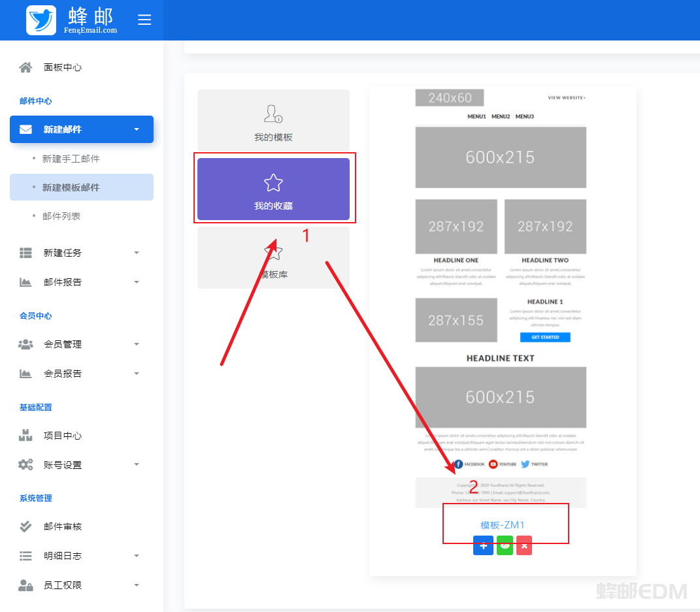Click the 基础配置 section heading
The height and width of the screenshot is (612, 700).
click(x=36, y=408)
